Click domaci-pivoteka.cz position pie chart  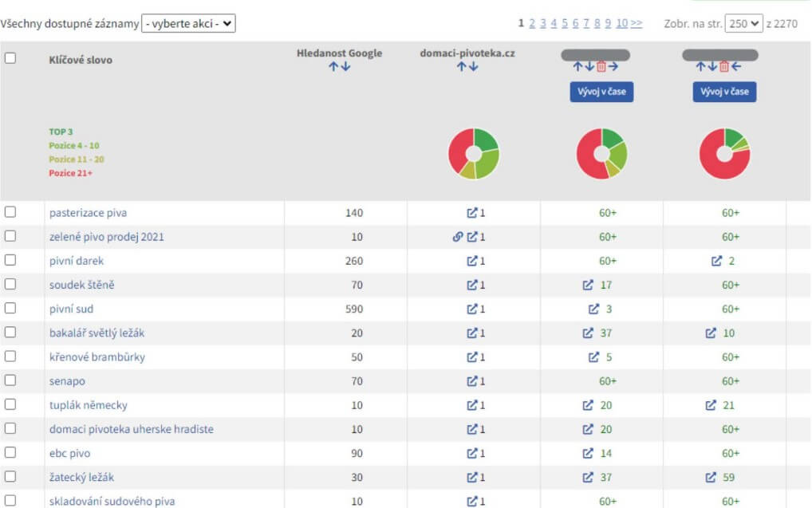(x=473, y=154)
